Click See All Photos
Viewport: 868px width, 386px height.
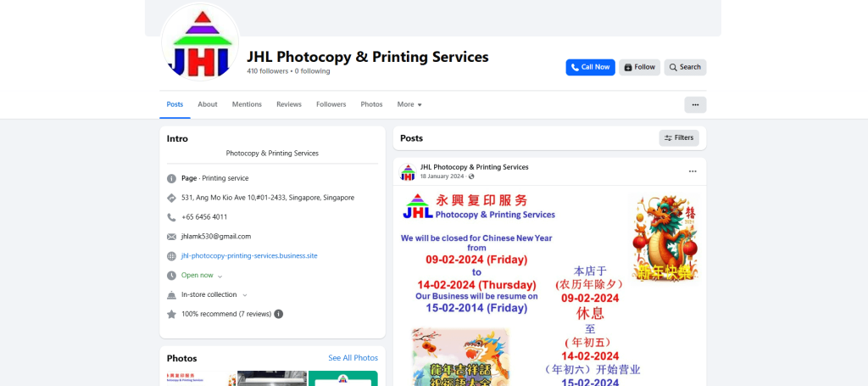pyautogui.click(x=353, y=358)
